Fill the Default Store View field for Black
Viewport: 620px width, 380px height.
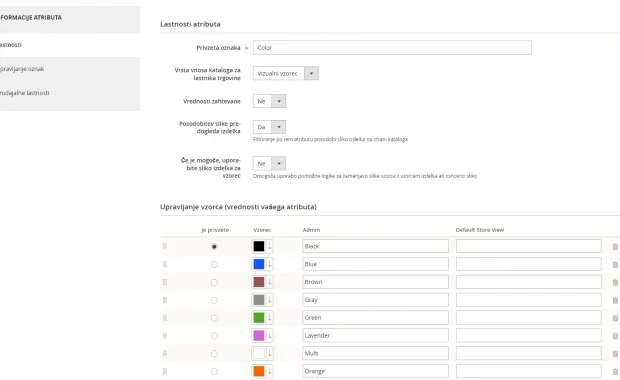pos(529,246)
